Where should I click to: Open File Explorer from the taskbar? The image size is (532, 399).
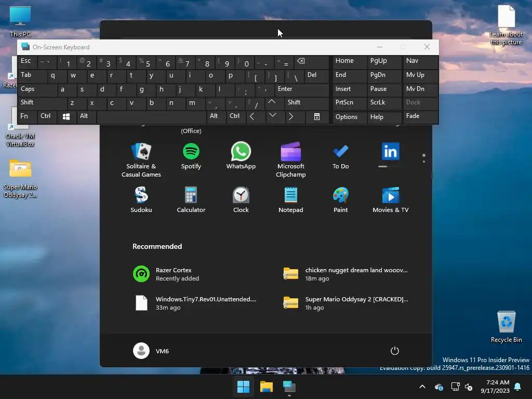point(267,387)
